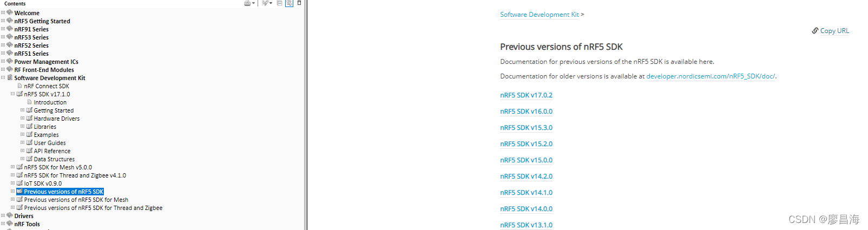Screen dimensions: 868x230
Task: Open the Power Management ICs topic
Action: coord(46,62)
